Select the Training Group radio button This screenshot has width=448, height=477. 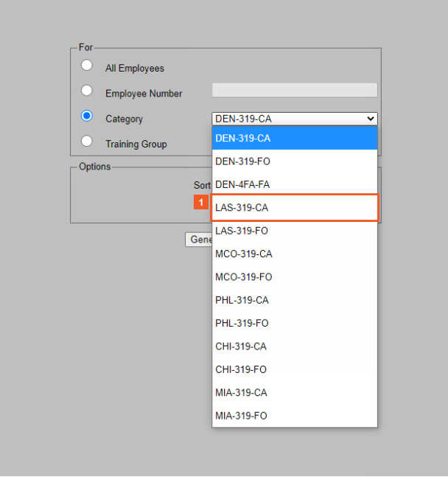pos(87,141)
